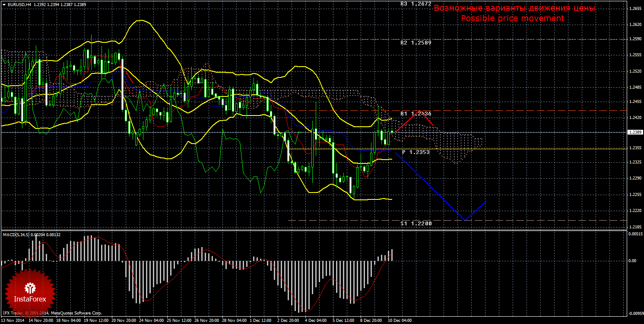
Task: Click the 4 Dec 04:00 time axis label
Action: pyautogui.click(x=315, y=321)
